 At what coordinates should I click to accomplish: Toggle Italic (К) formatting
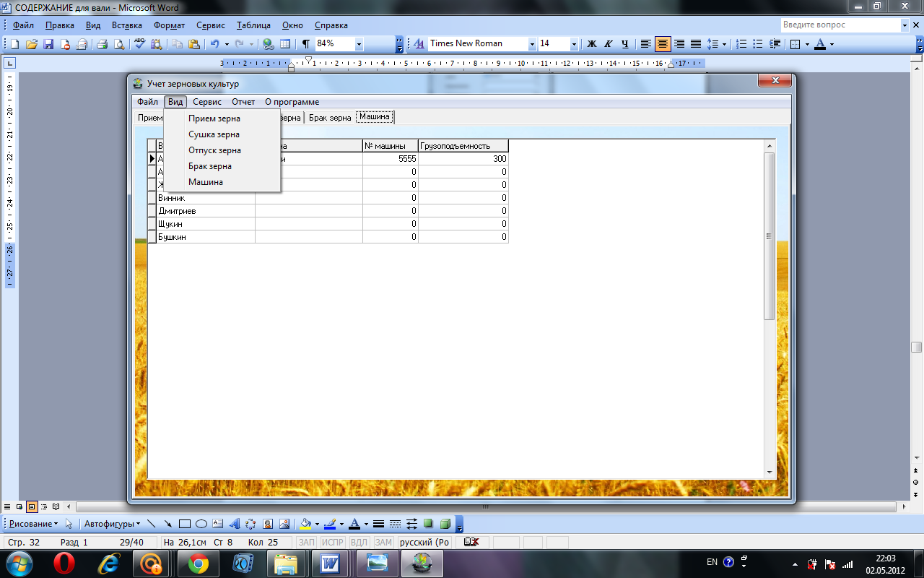click(x=609, y=44)
